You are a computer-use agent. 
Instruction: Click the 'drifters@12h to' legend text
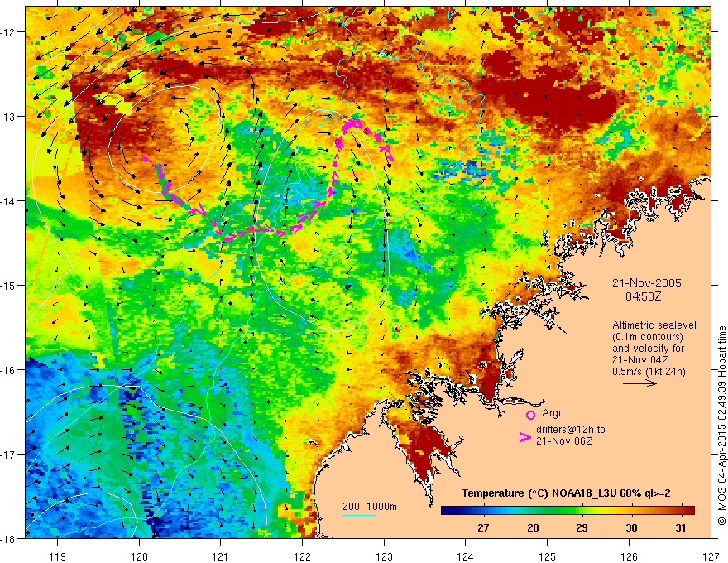[571, 430]
